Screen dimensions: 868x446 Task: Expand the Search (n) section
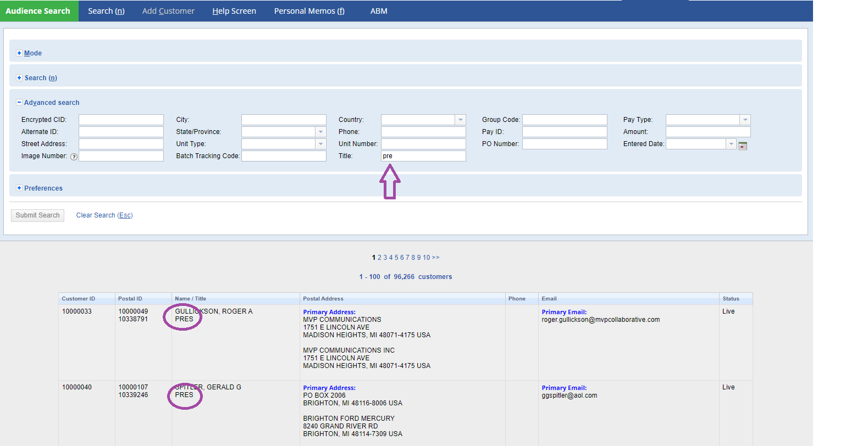[40, 78]
